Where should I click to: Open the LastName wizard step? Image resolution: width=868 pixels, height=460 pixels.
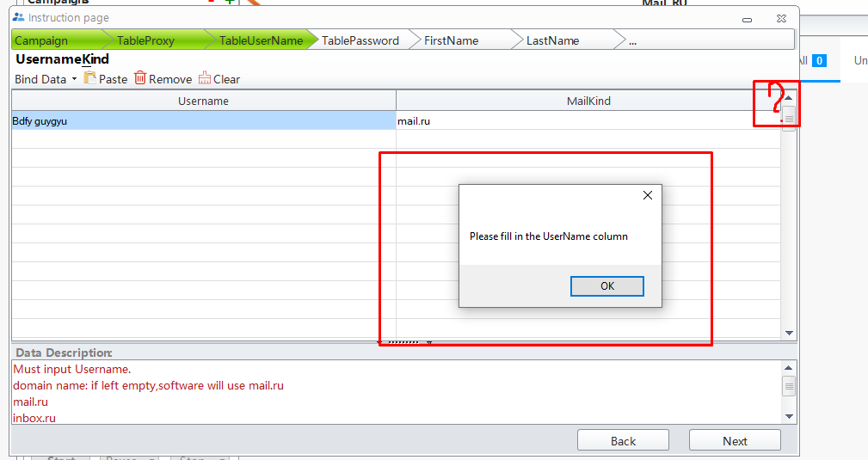[x=552, y=40]
